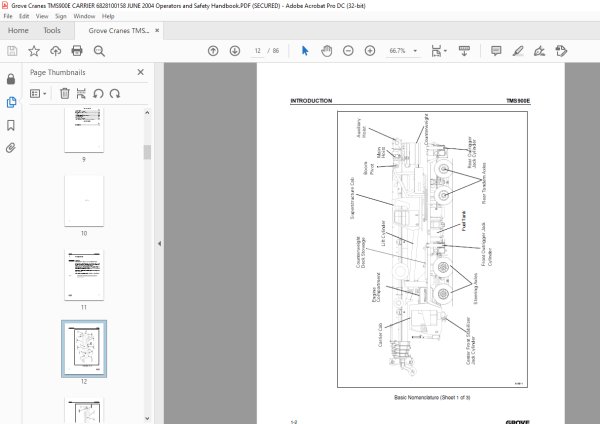
Task: Open the File menu
Action: [8, 16]
